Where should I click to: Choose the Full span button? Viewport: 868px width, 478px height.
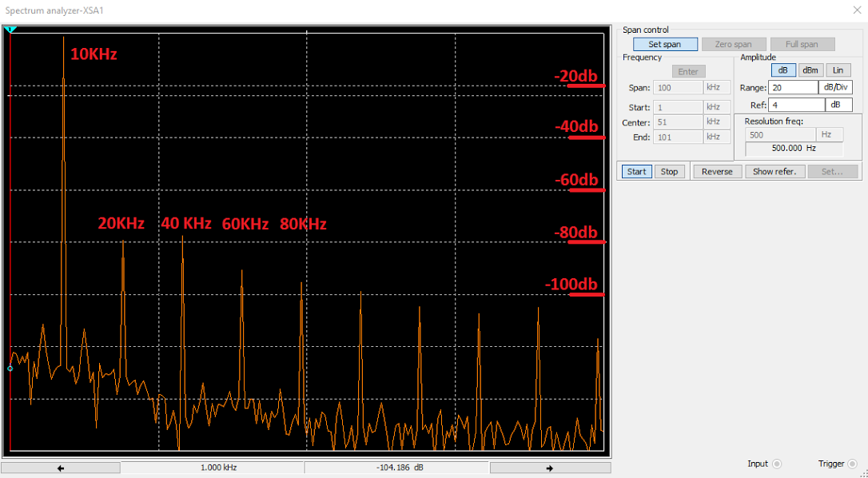pos(802,44)
